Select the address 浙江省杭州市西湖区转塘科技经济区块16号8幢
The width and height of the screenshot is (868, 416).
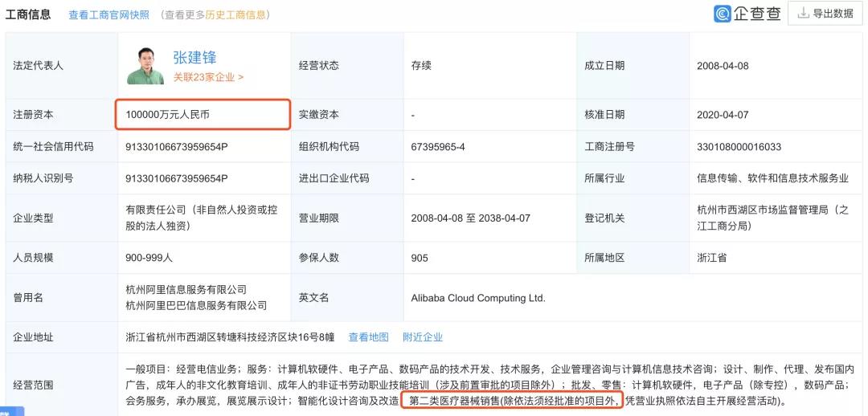[x=231, y=336]
